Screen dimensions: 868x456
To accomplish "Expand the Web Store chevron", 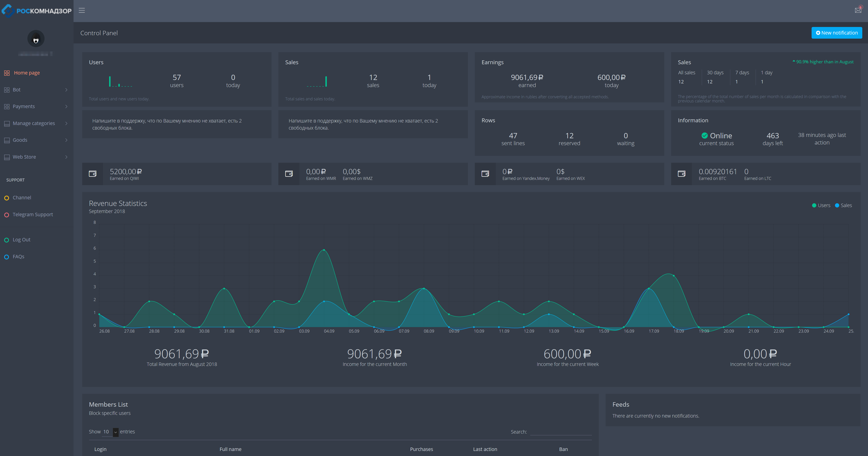I will (x=66, y=157).
